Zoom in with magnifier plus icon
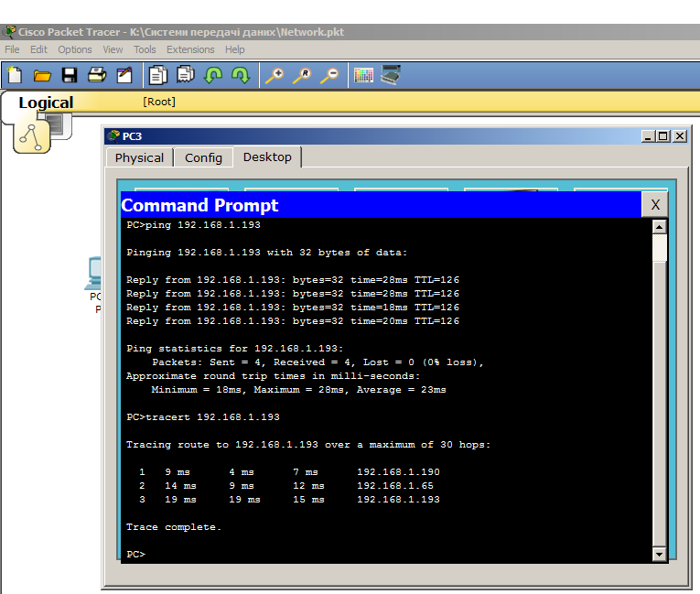 pos(275,75)
